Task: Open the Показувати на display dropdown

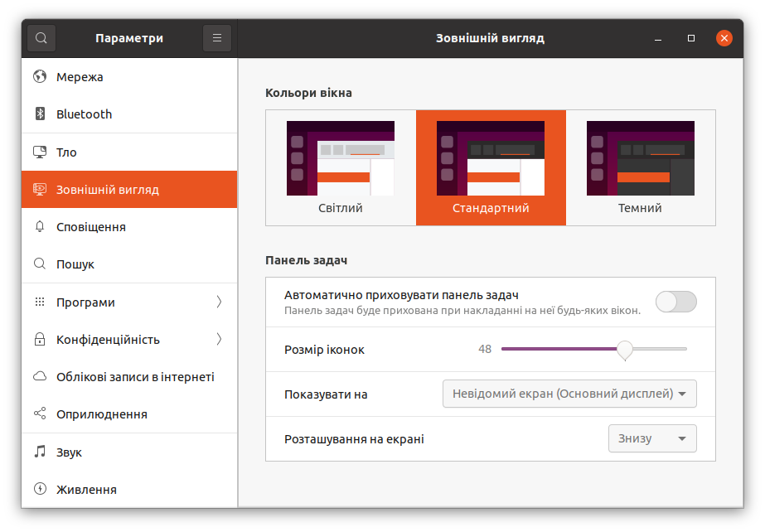Action: 569,394
